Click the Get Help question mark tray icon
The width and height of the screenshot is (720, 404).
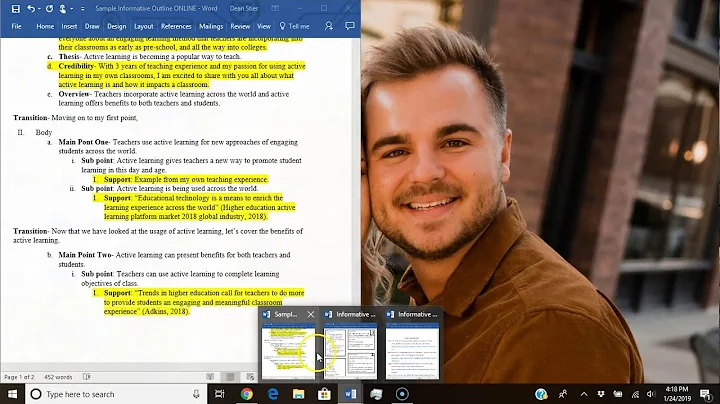(541, 394)
